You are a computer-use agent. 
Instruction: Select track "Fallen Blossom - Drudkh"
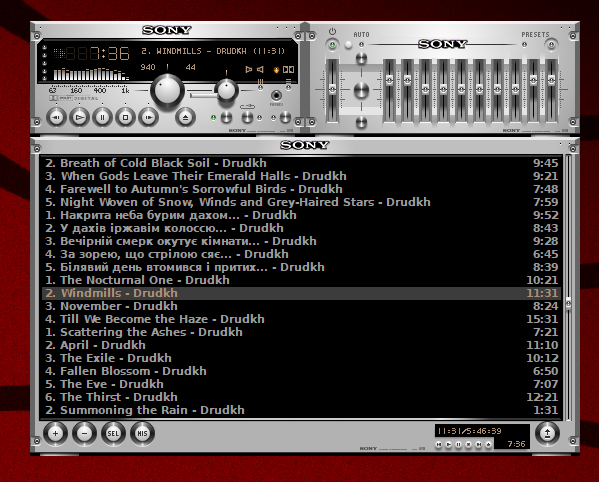point(301,371)
